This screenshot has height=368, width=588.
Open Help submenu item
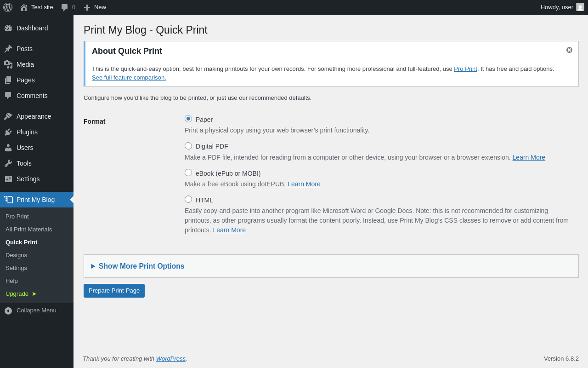11,281
